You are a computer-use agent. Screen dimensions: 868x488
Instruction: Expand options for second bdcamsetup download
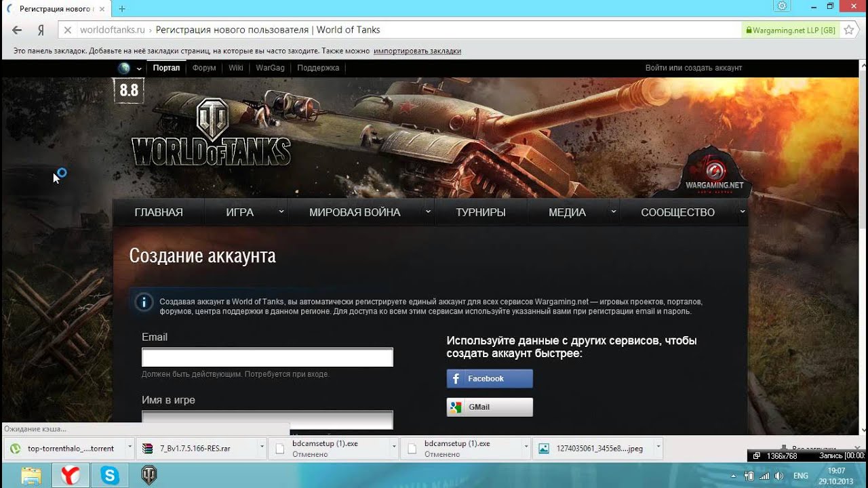[526, 448]
